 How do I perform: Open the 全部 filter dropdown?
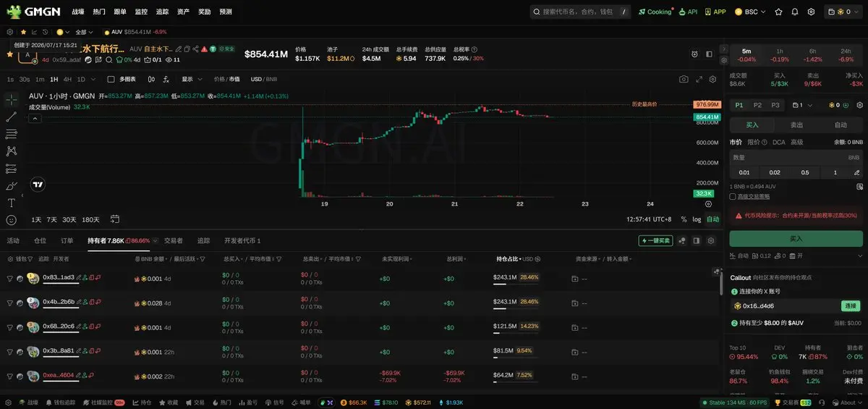point(83,32)
